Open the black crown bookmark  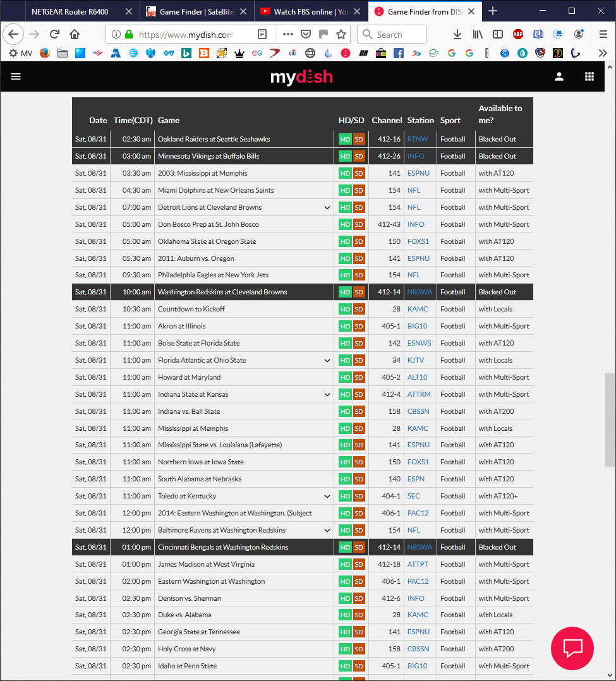(239, 53)
